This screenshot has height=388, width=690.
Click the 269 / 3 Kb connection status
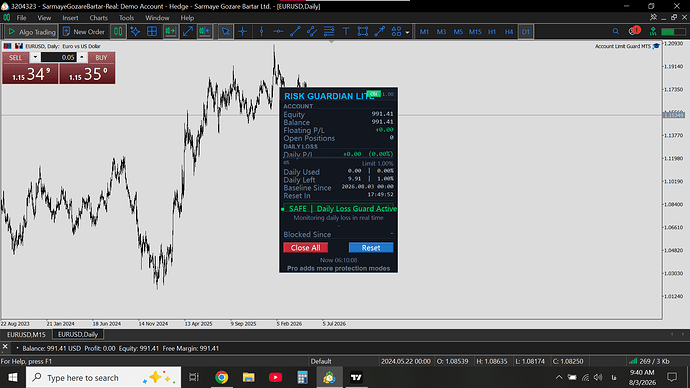(650, 361)
